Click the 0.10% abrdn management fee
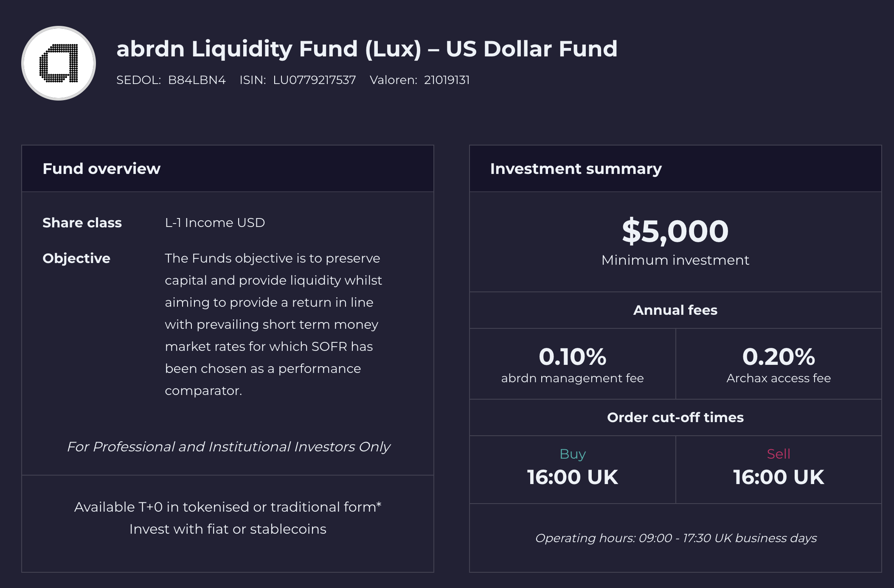 572,357
